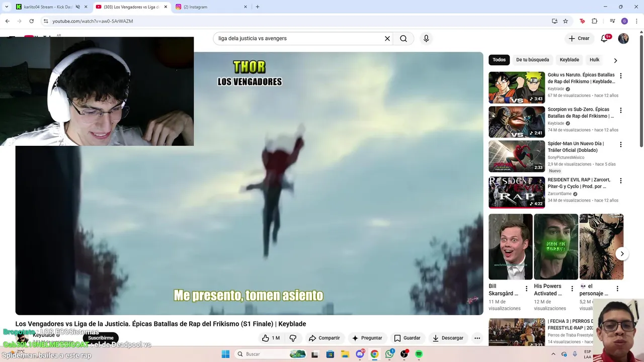Open the YouTube account avatar menu

[623, 39]
